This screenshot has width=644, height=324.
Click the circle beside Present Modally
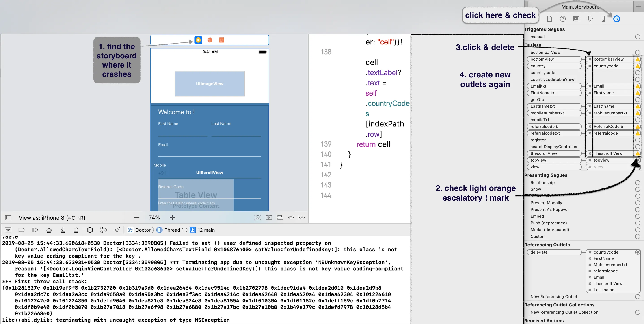(638, 203)
